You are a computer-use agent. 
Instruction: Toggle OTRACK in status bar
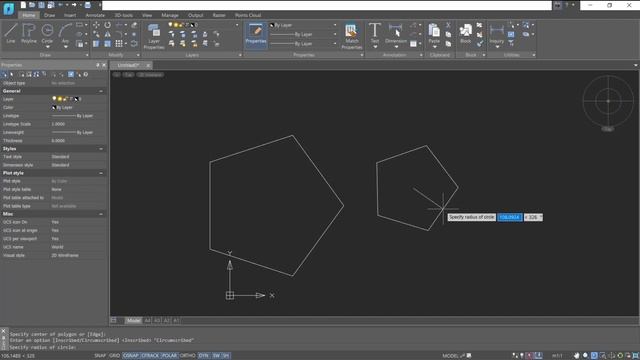click(x=150, y=356)
